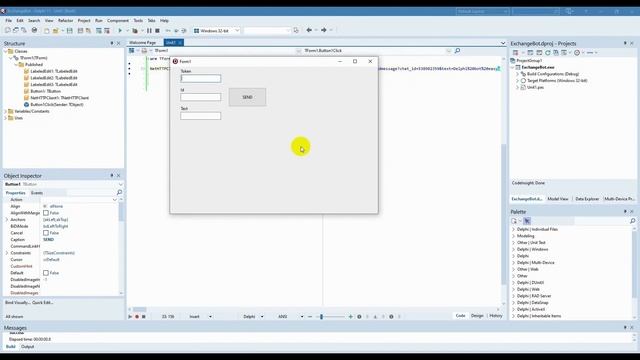Expand the Variables/Constants node in Structure

pyautogui.click(x=6, y=111)
